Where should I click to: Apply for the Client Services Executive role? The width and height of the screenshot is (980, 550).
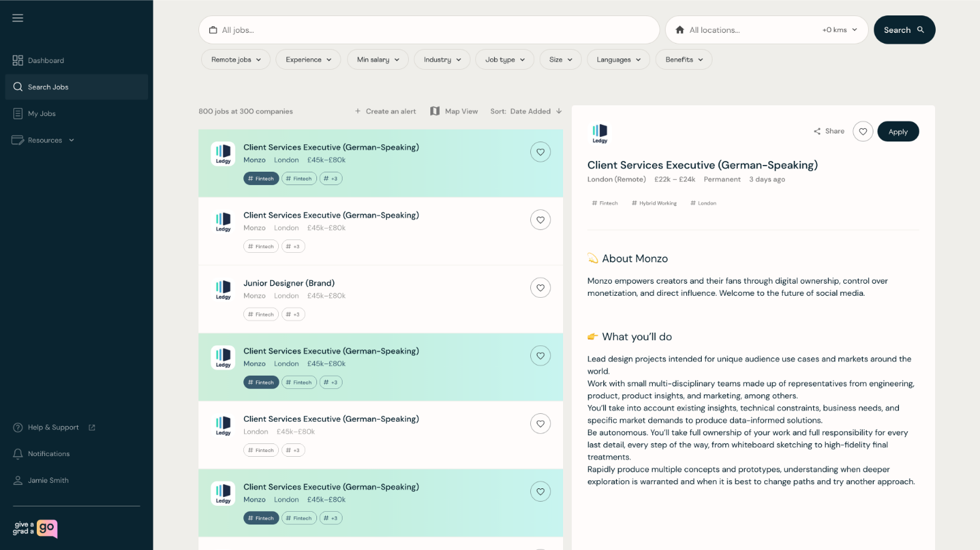(898, 131)
